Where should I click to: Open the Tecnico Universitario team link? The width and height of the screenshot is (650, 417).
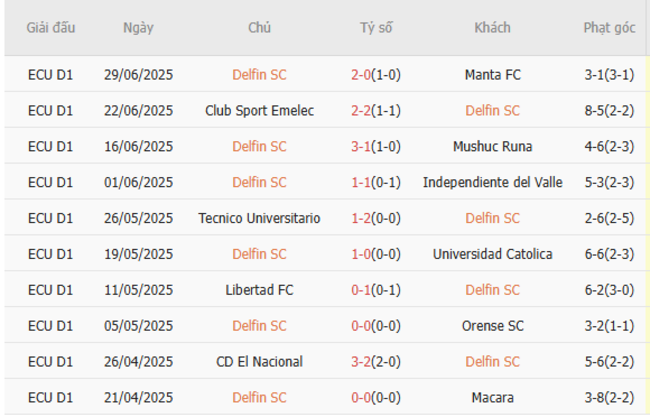[x=259, y=218]
